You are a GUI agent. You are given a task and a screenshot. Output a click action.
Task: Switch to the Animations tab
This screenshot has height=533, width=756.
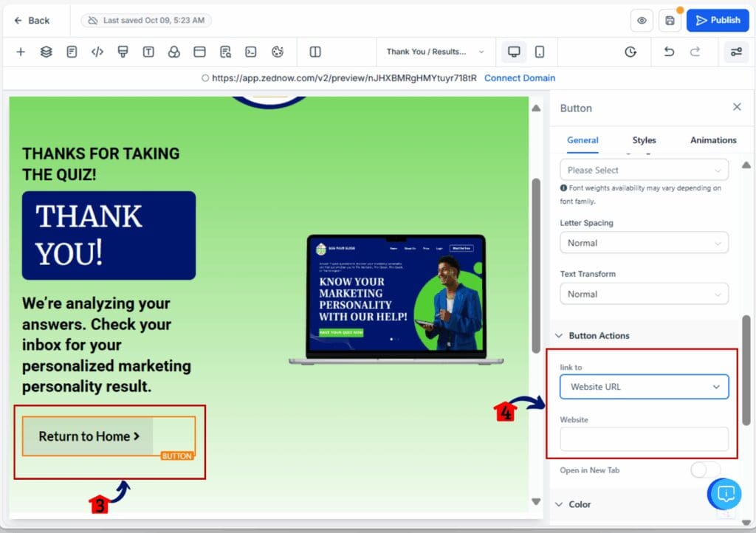[x=712, y=140]
